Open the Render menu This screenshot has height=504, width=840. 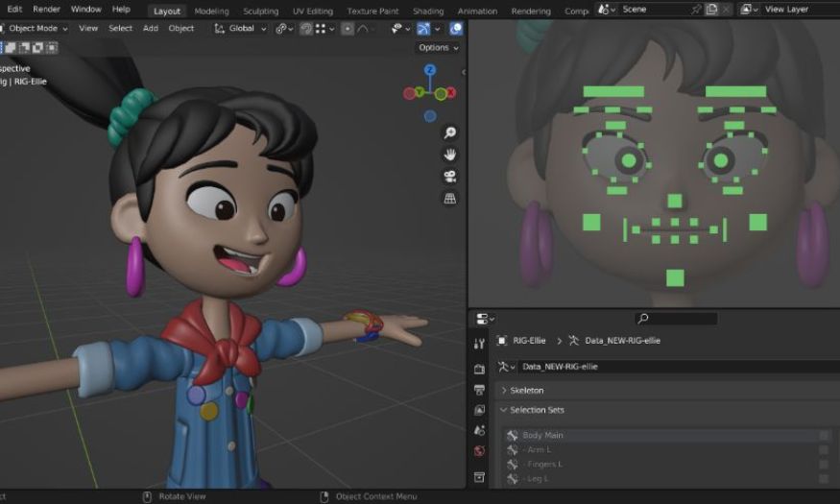(x=46, y=10)
